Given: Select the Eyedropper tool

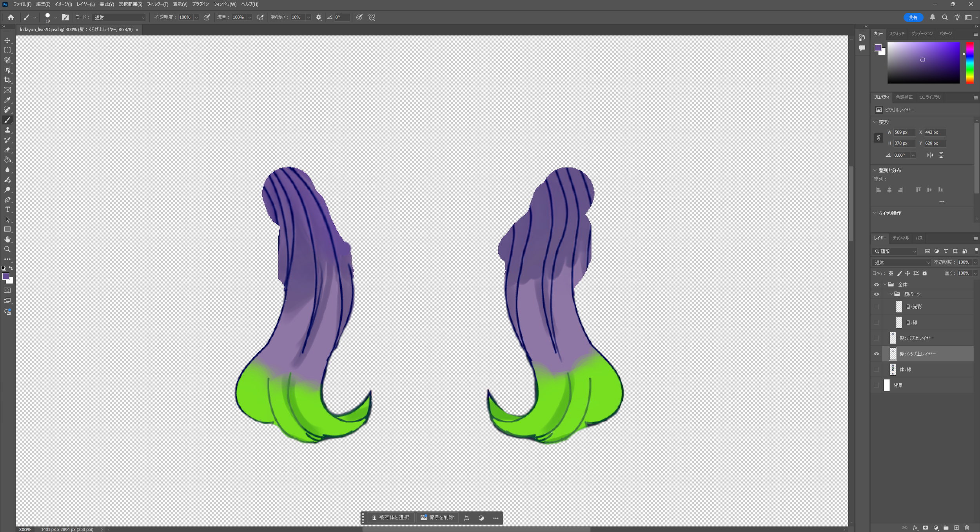Looking at the screenshot, I should [x=7, y=100].
